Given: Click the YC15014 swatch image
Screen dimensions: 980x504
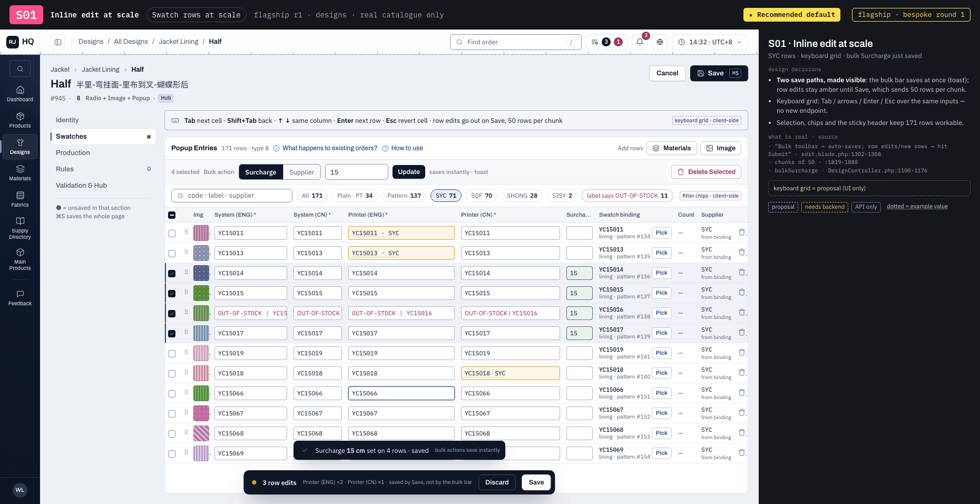Looking at the screenshot, I should coord(201,273).
